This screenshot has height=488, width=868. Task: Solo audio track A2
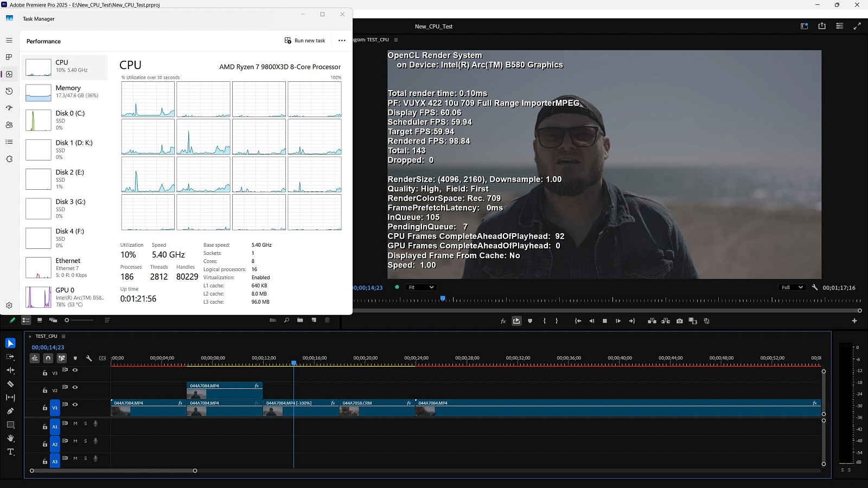pos(86,441)
